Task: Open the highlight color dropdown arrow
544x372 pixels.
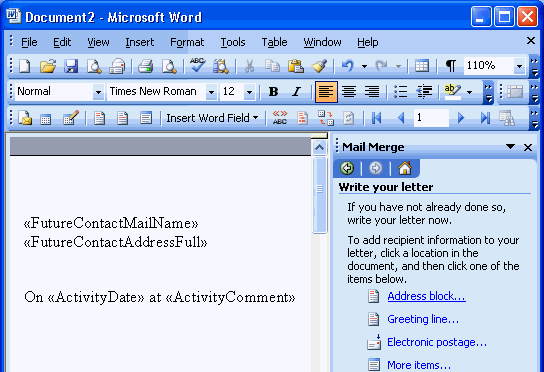Action: 469,92
